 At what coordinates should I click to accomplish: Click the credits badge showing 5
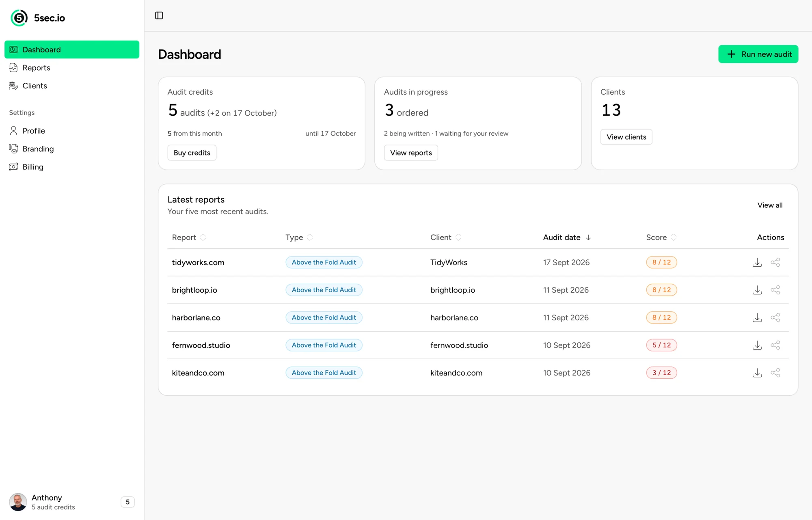tap(127, 502)
